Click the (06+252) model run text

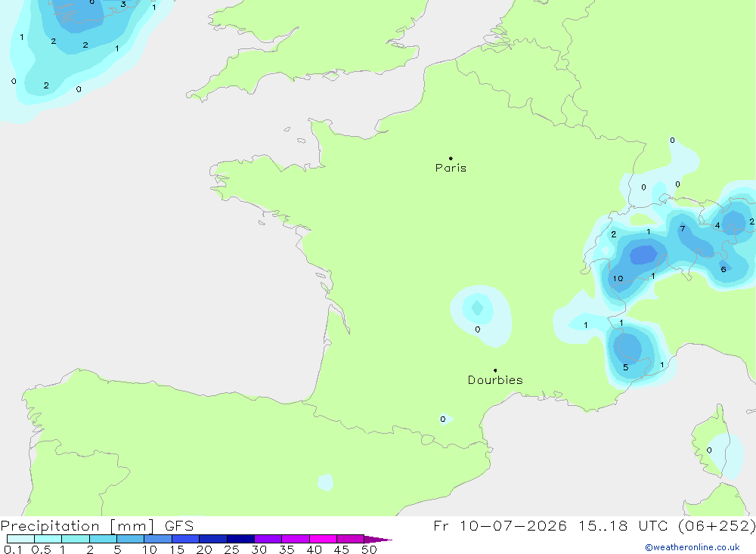(717, 525)
